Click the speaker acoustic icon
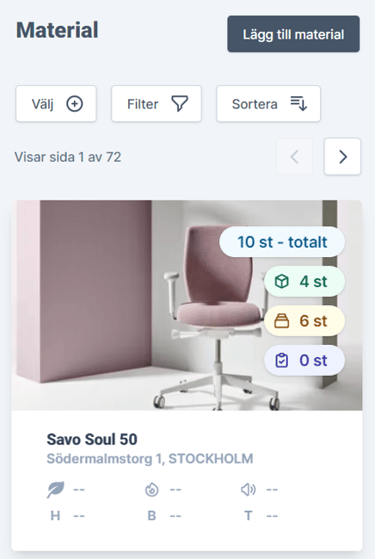The height and width of the screenshot is (559, 375). pyautogui.click(x=248, y=489)
